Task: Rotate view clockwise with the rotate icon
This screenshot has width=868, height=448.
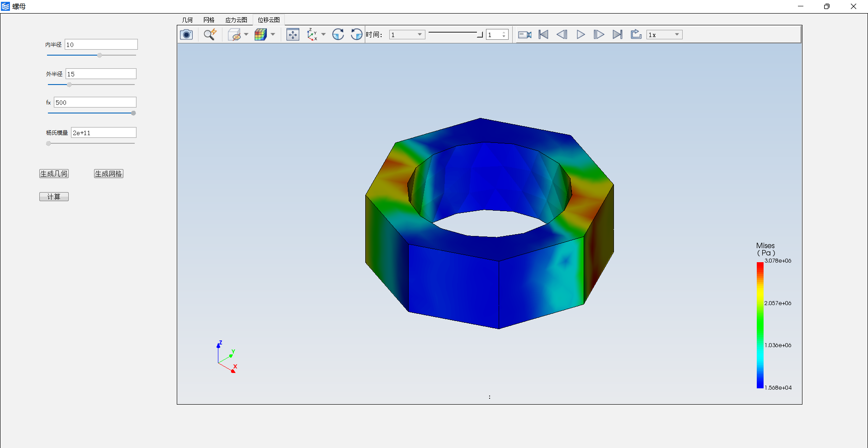Action: point(338,35)
